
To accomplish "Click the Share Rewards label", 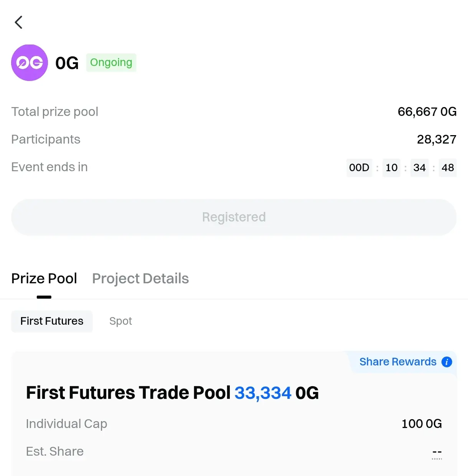I will [x=397, y=362].
